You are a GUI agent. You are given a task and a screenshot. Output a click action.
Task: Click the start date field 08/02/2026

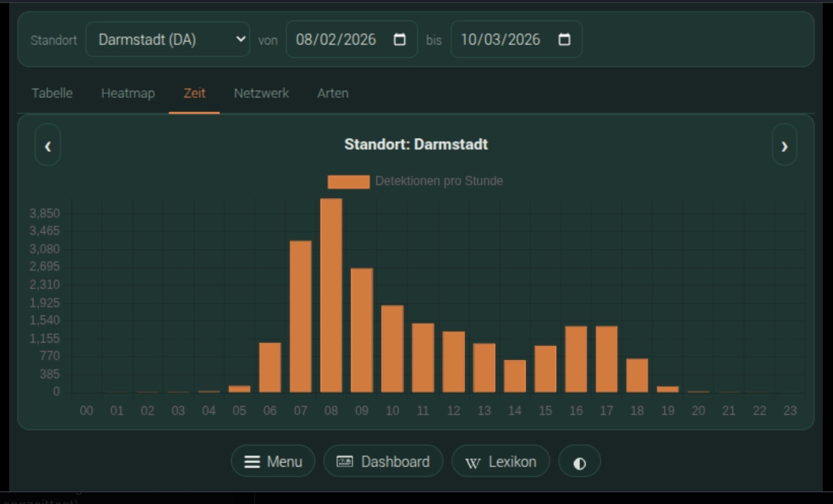(336, 40)
